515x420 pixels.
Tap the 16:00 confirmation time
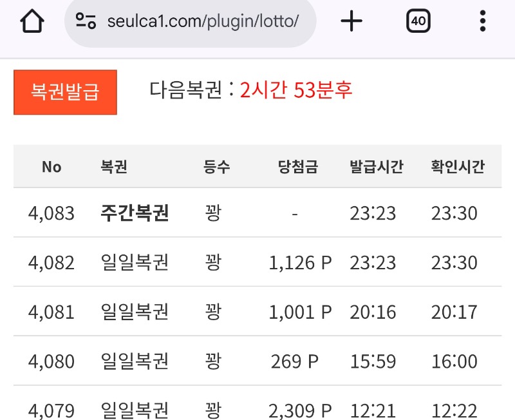[454, 361]
